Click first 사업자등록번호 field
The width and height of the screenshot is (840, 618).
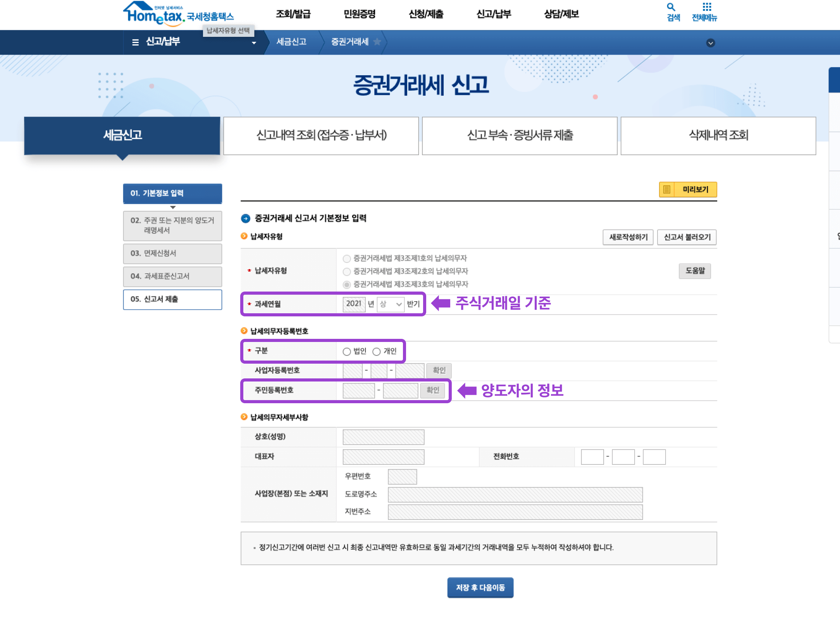pyautogui.click(x=353, y=371)
